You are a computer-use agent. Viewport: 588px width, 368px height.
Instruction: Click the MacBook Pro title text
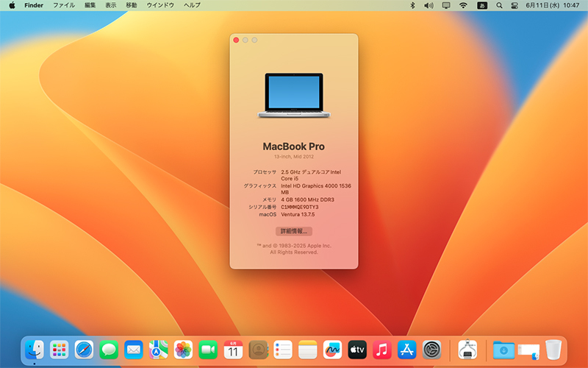(293, 146)
